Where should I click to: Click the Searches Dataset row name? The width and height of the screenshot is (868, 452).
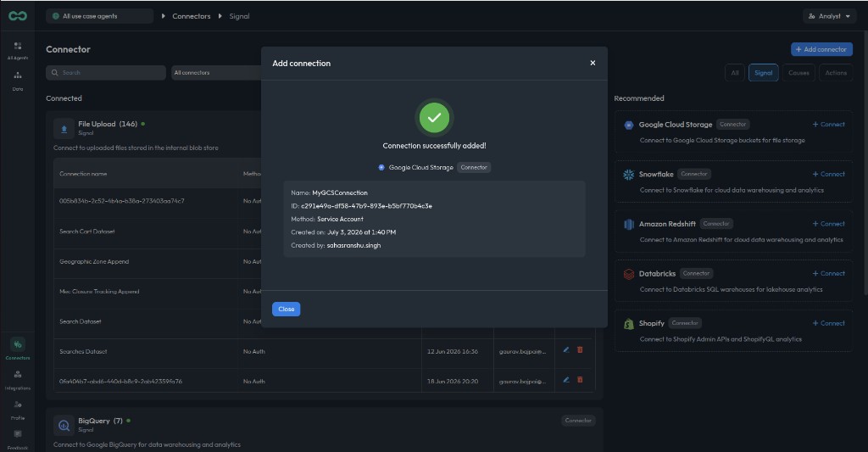point(83,351)
